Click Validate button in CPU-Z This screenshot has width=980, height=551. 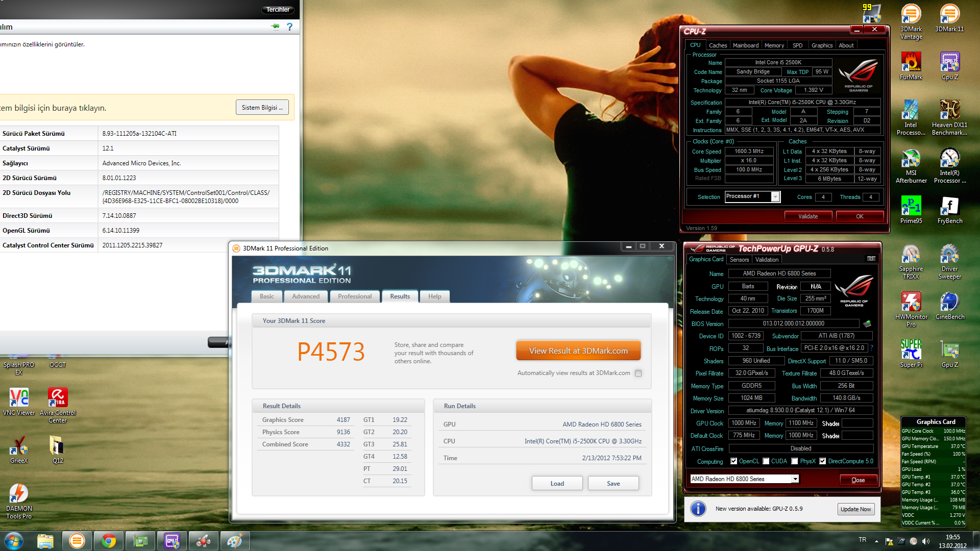coord(808,216)
